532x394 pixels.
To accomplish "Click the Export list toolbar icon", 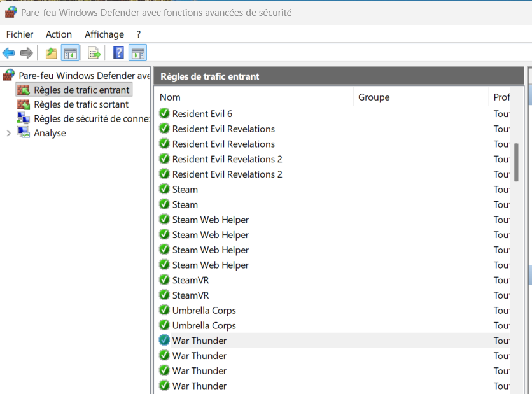I will click(94, 53).
